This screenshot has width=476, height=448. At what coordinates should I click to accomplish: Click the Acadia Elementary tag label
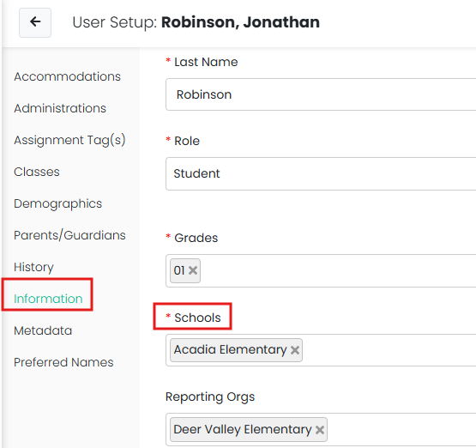230,350
